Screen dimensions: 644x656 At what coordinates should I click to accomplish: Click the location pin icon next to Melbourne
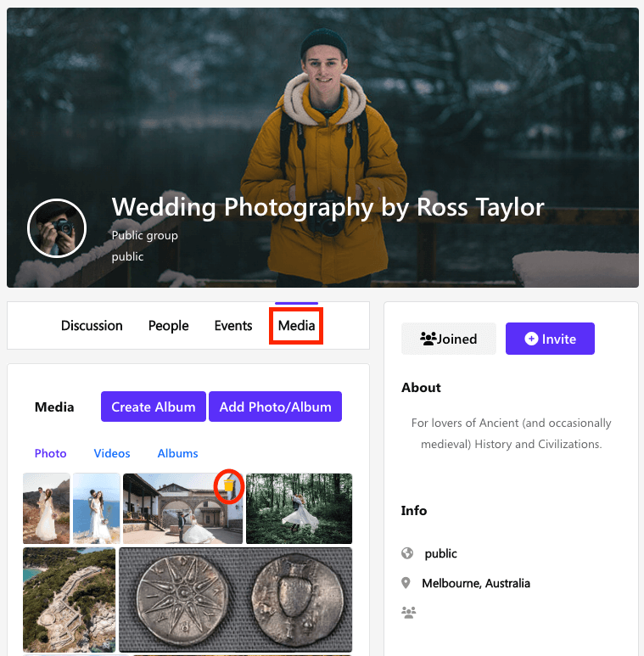tap(407, 583)
